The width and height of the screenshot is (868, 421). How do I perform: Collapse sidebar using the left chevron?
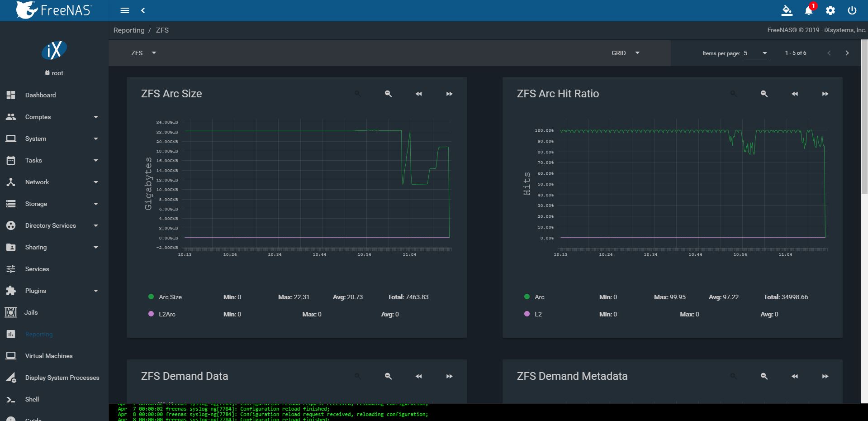(143, 10)
